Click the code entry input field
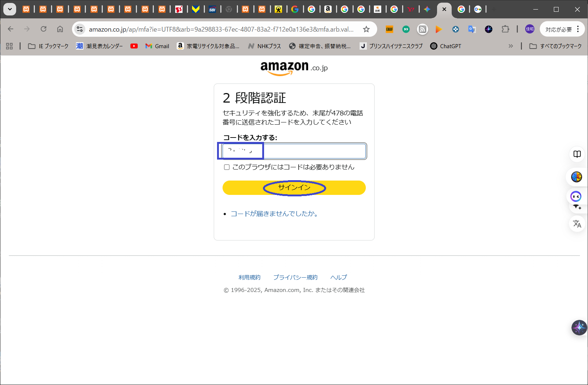588x385 pixels. point(314,151)
